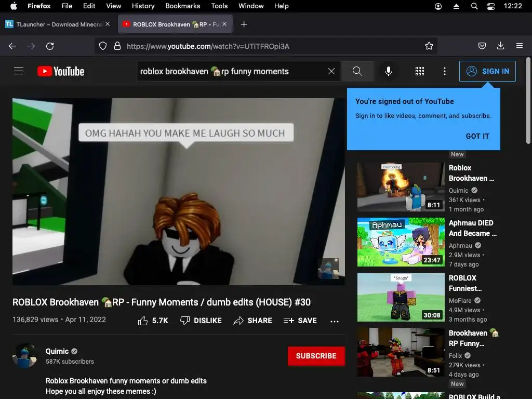532x399 pixels.
Task: Click the site security padlock icon
Action: coord(117,46)
